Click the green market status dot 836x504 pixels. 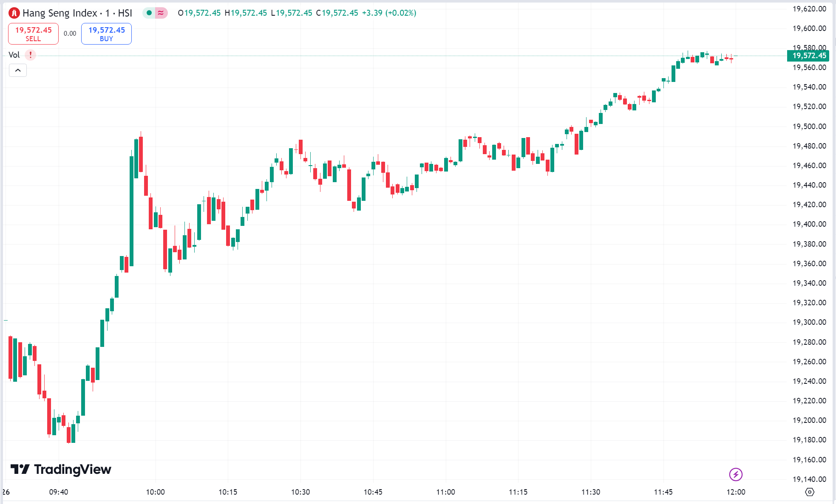pyautogui.click(x=149, y=13)
